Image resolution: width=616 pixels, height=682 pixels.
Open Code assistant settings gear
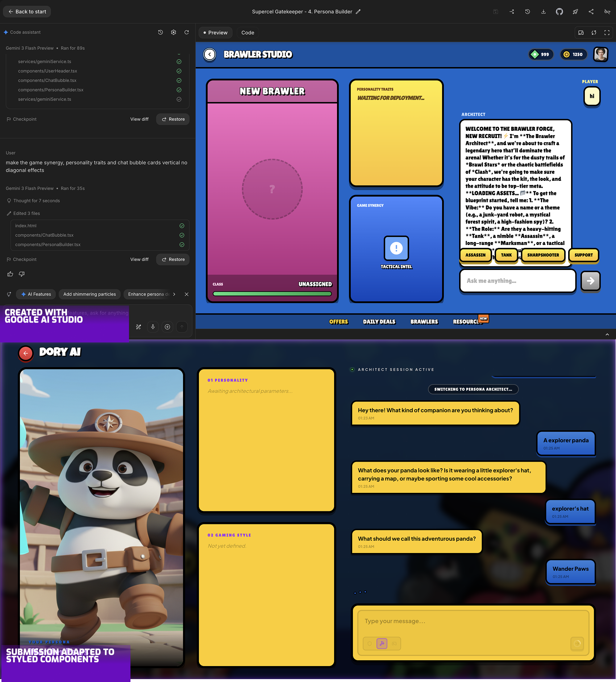click(174, 32)
